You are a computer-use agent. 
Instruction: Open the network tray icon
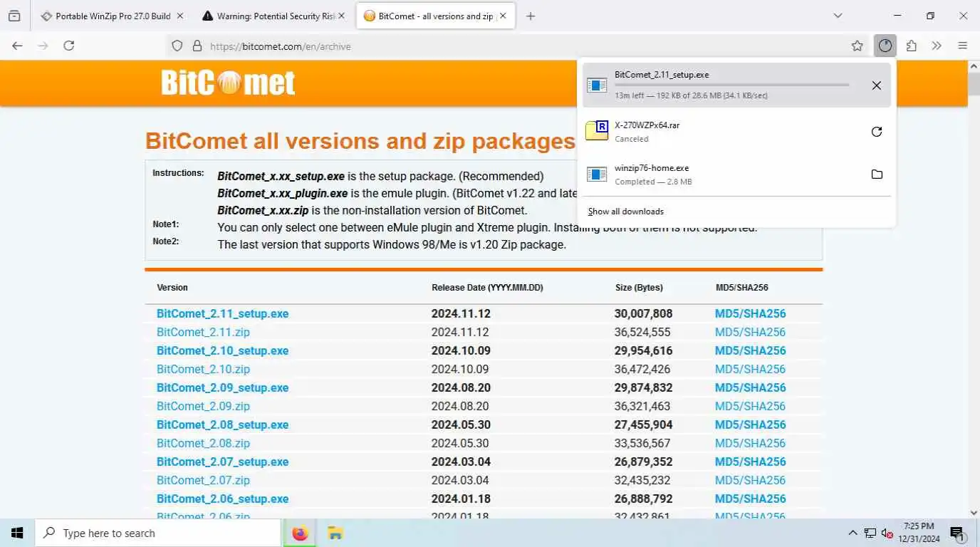coord(870,533)
